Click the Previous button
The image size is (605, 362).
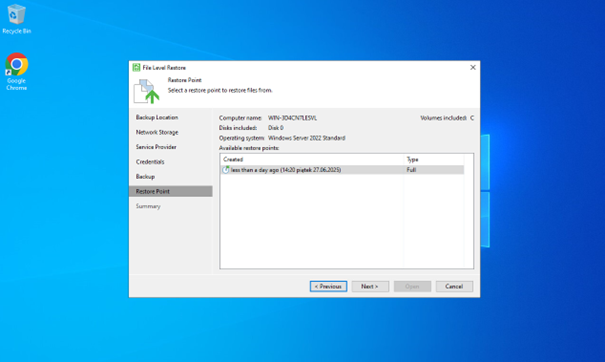click(x=328, y=286)
